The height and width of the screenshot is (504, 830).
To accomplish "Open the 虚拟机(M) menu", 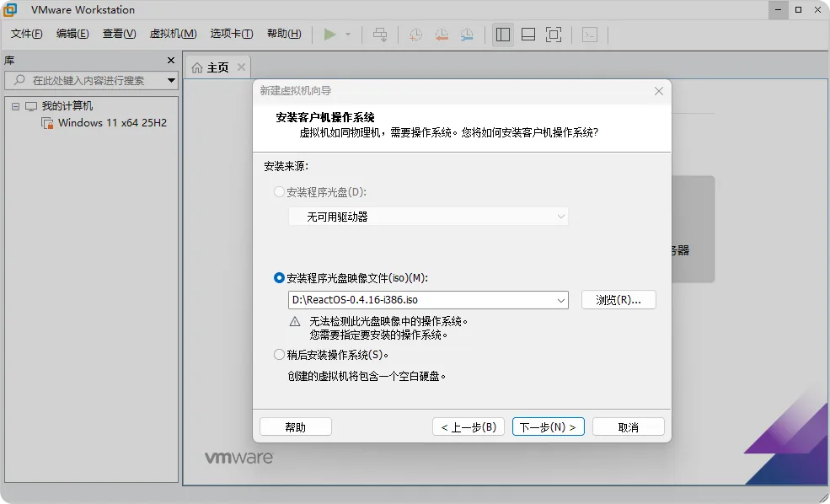I will pyautogui.click(x=173, y=34).
